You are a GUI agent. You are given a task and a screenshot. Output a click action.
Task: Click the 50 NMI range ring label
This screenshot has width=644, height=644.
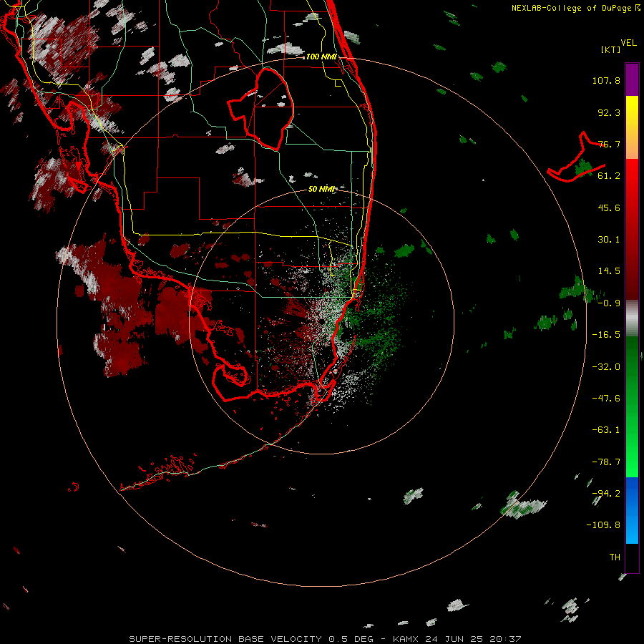[321, 189]
